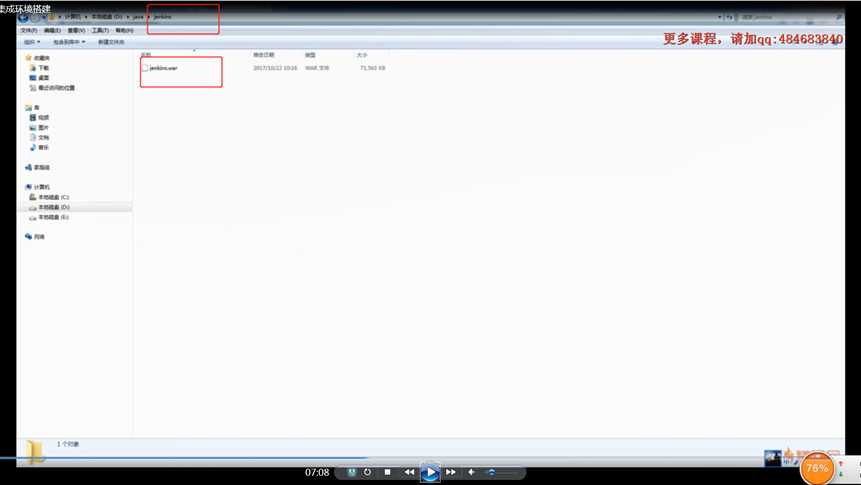Open 桌面 desktop in the sidebar
861x485 pixels.
coord(39,77)
